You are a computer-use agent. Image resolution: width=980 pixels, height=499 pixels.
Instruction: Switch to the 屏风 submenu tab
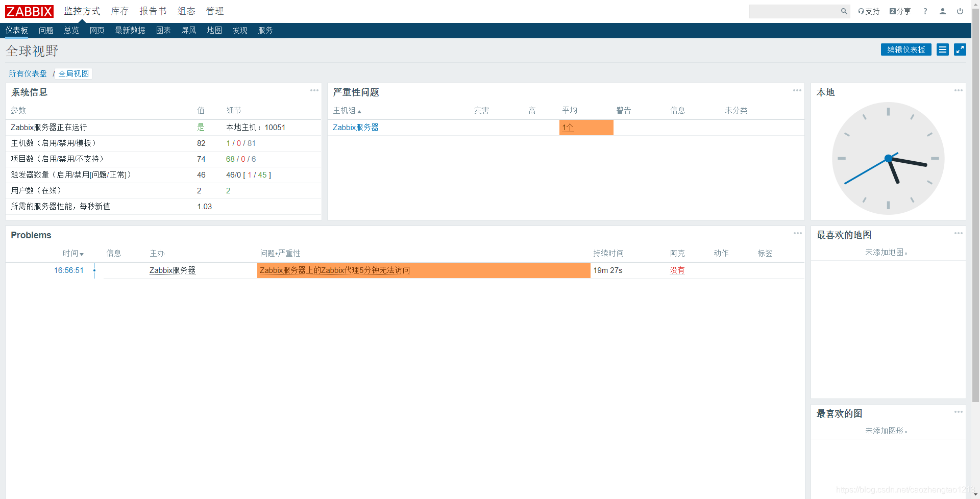(x=189, y=31)
